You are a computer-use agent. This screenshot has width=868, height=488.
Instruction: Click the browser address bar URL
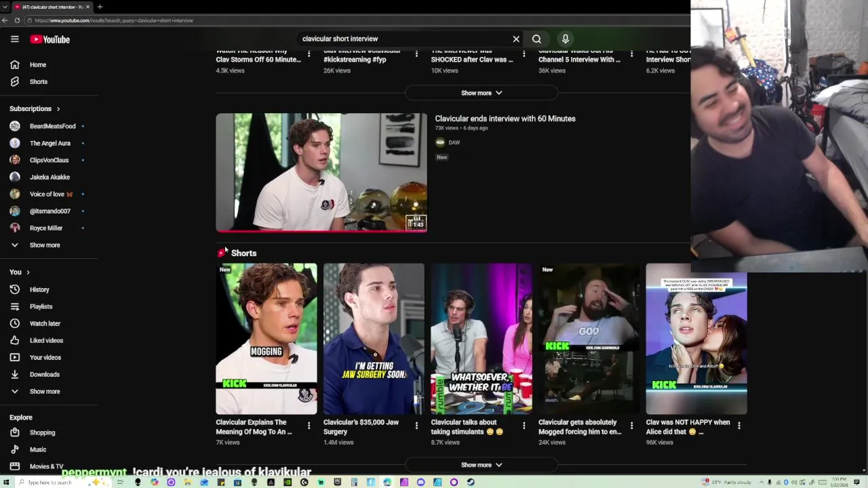114,20
